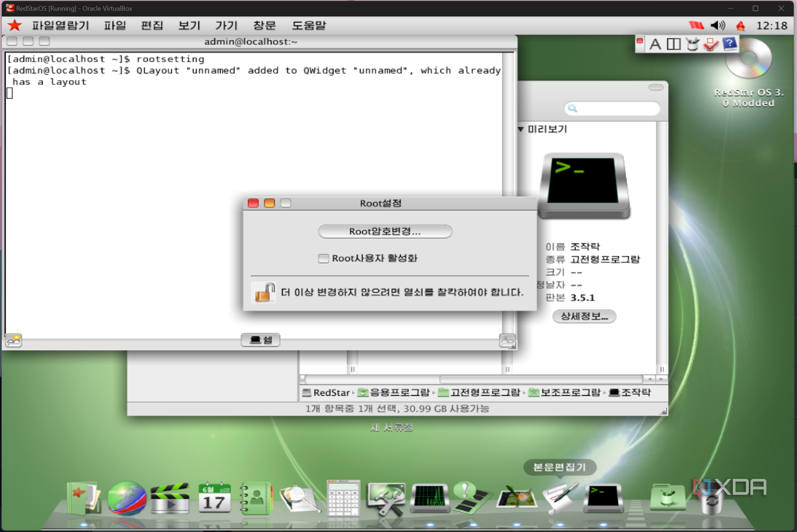The width and height of the screenshot is (797, 532).
Task: Click the Root암호변경 button
Action: [x=384, y=231]
